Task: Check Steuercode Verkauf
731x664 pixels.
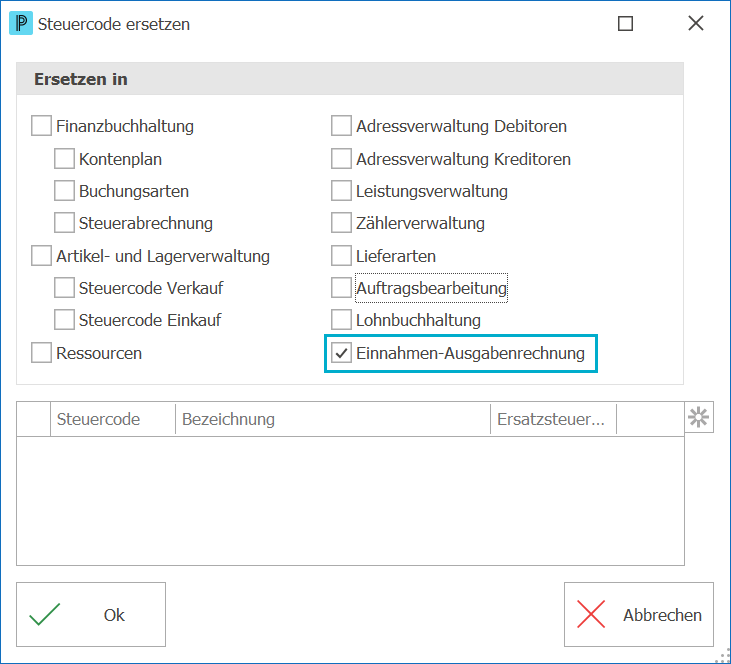Action: pos(64,288)
